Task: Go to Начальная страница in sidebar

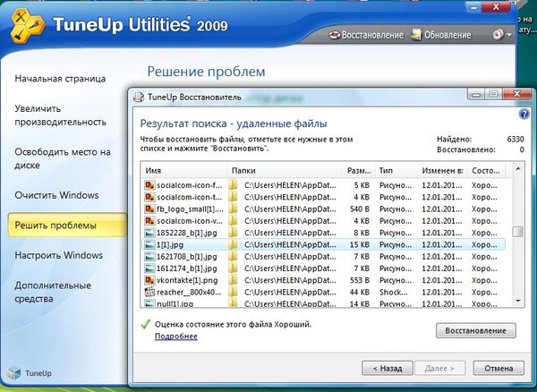Action: click(60, 79)
